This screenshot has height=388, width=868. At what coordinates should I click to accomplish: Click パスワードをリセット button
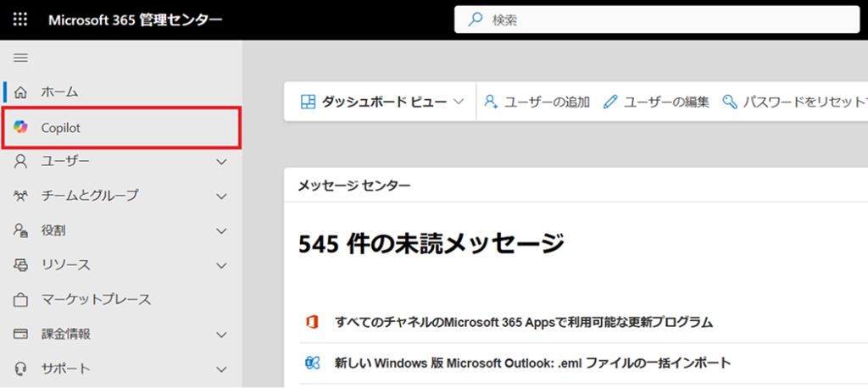pyautogui.click(x=794, y=102)
